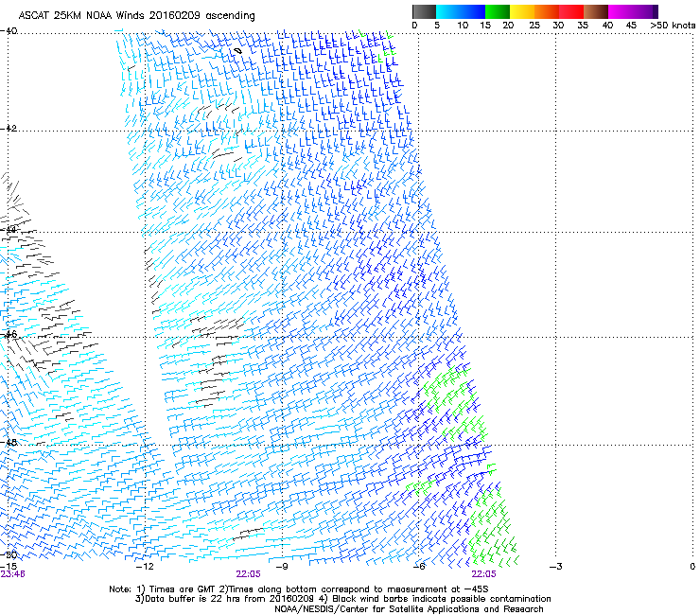Click the legend scale value '15'

tap(485, 26)
